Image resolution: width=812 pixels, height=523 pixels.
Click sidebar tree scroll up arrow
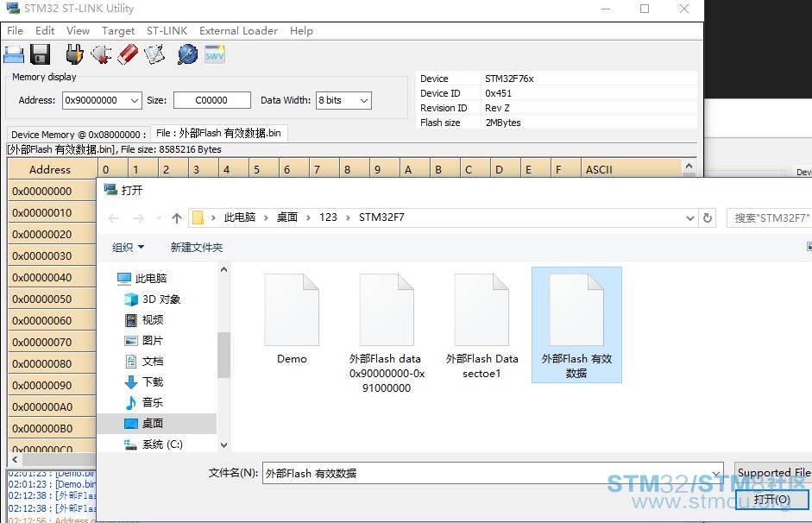(x=223, y=269)
